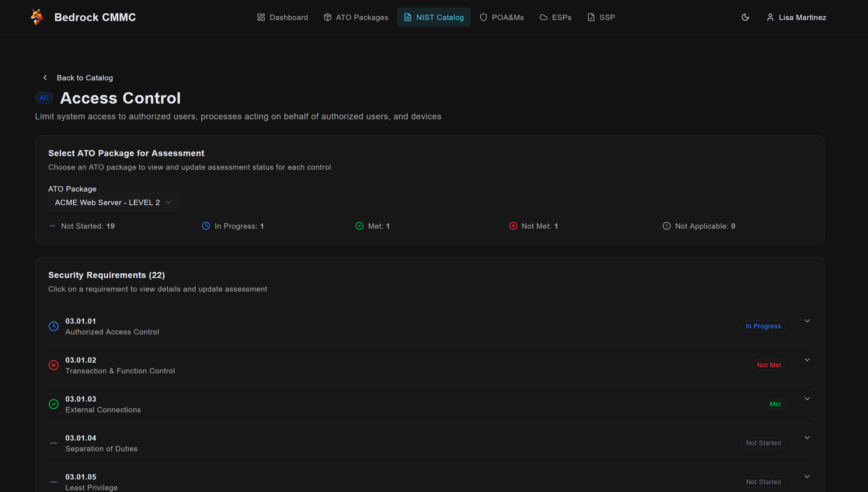Click the Bedrock CMMC fox logo

click(x=37, y=17)
